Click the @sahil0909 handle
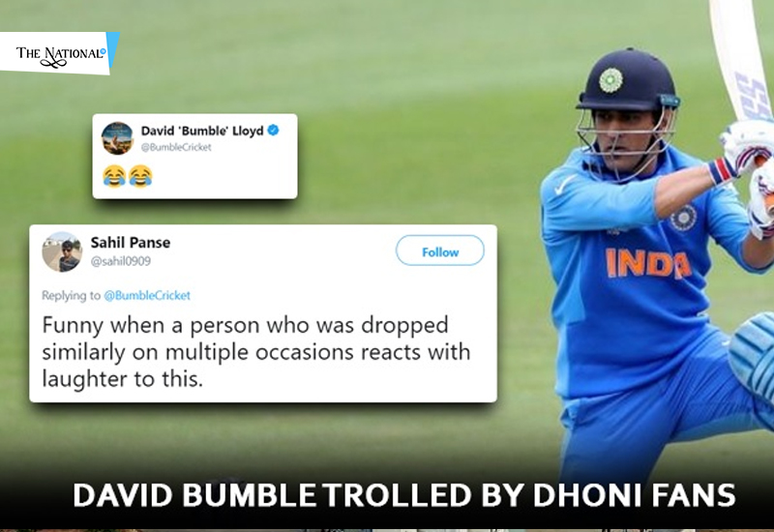Viewport: 774px width, 532px height. point(120,261)
